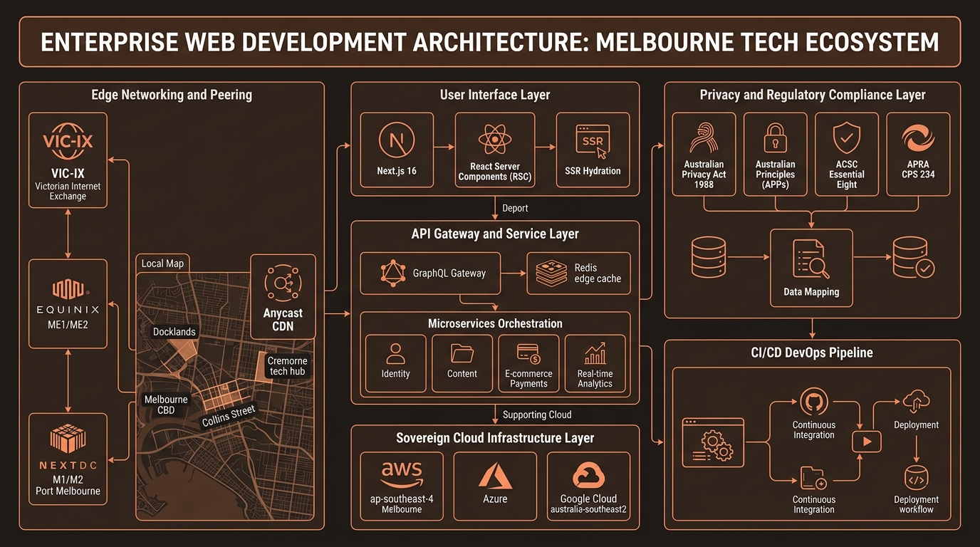Click the ACSC Essential Eight shield icon
980x547 pixels.
tap(846, 139)
